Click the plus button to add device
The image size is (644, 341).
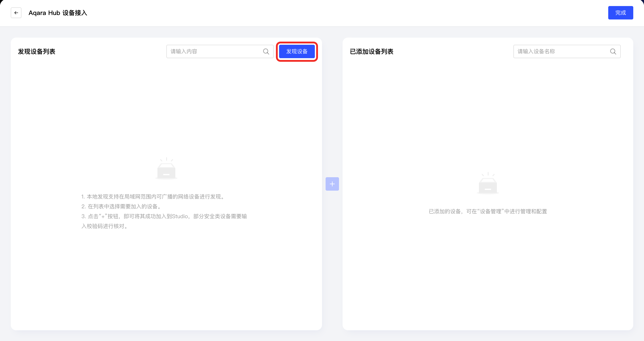point(332,184)
